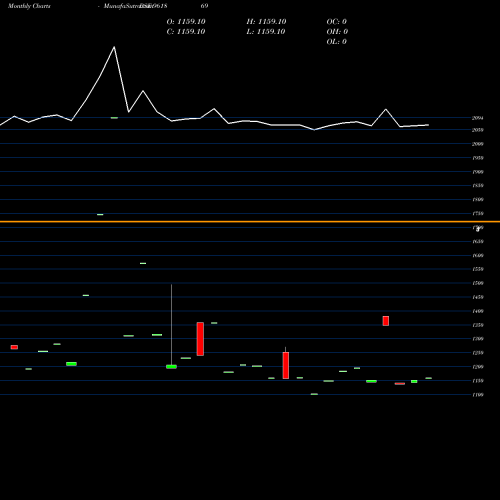Screen dimensions: 500x500
Task: Click the 'H: 1159.10' high value
Action: click(x=266, y=22)
